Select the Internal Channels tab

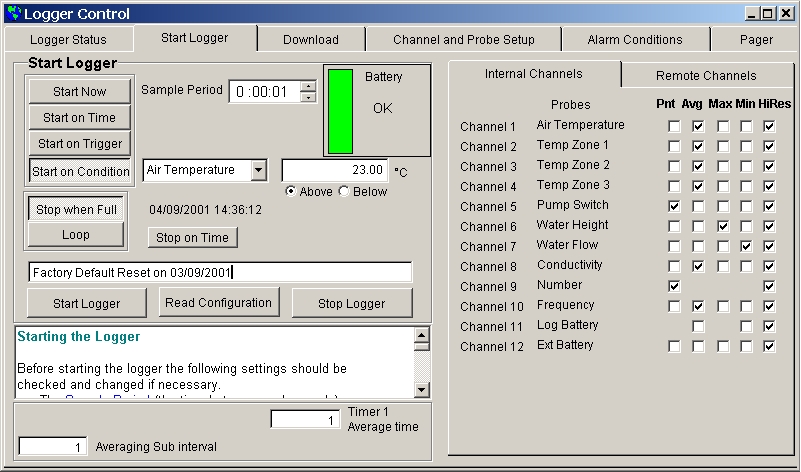click(534, 74)
